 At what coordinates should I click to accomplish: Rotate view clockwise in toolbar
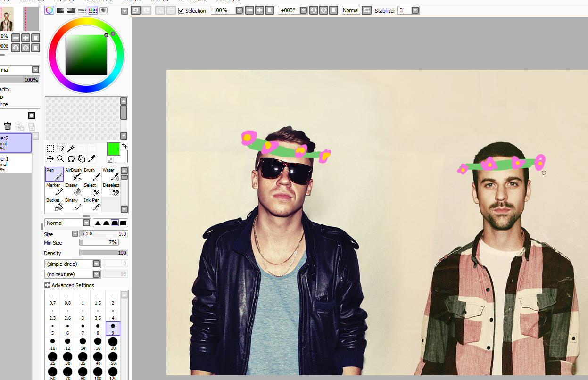click(x=323, y=10)
